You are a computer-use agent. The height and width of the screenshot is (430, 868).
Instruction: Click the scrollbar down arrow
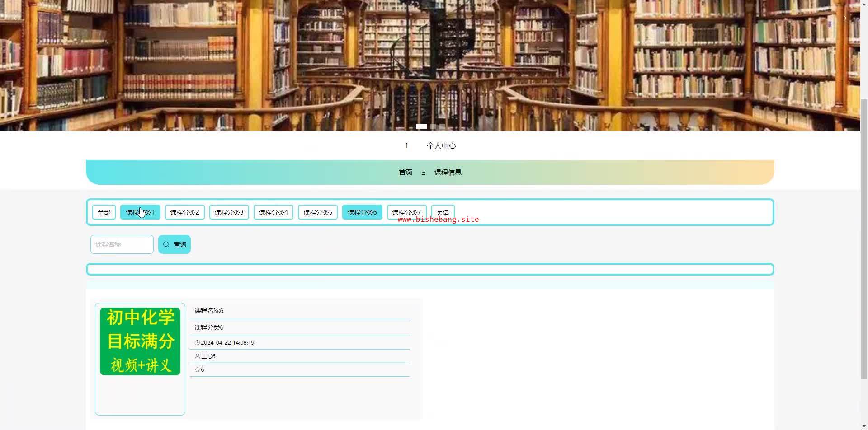click(864, 426)
